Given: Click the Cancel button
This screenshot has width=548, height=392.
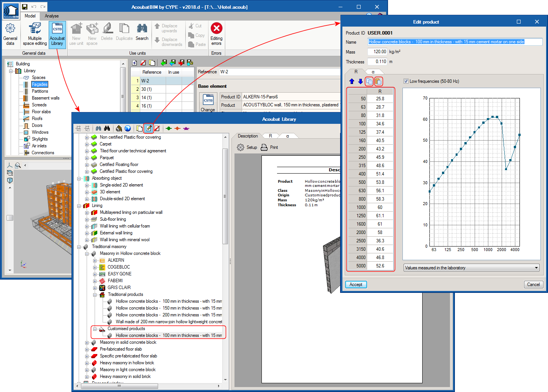Looking at the screenshot, I should coord(534,285).
